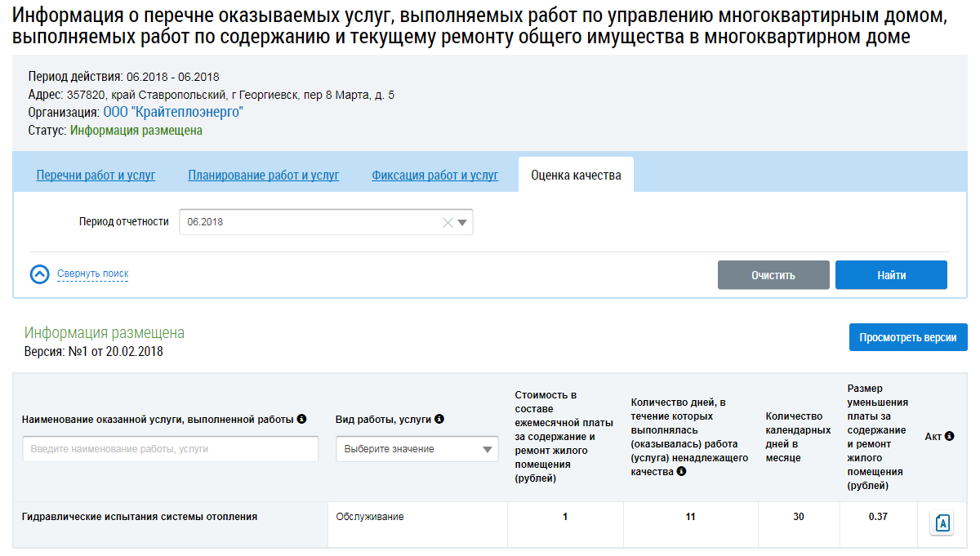Focus the service name search input field
This screenshot has width=980, height=556.
(x=170, y=449)
